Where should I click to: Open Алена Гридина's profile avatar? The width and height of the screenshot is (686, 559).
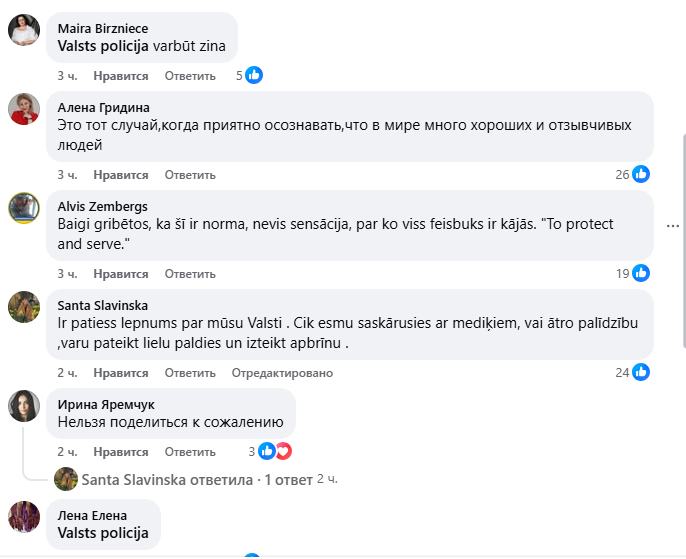[x=24, y=108]
